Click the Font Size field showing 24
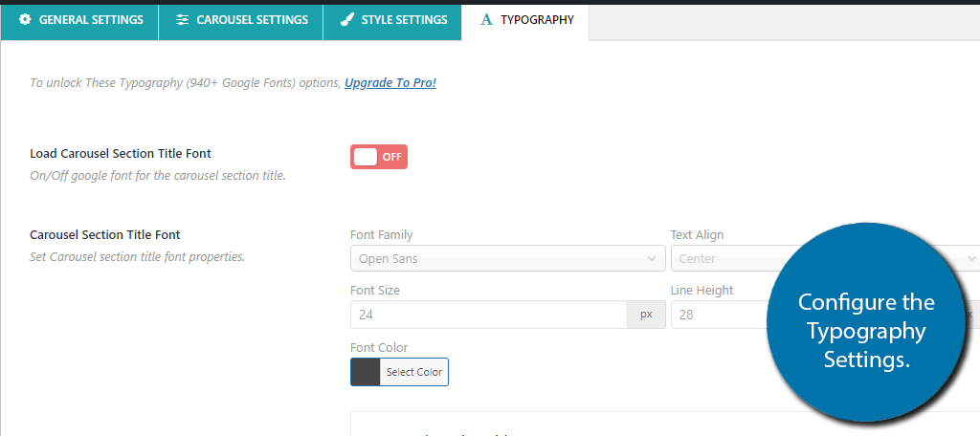 [489, 315]
